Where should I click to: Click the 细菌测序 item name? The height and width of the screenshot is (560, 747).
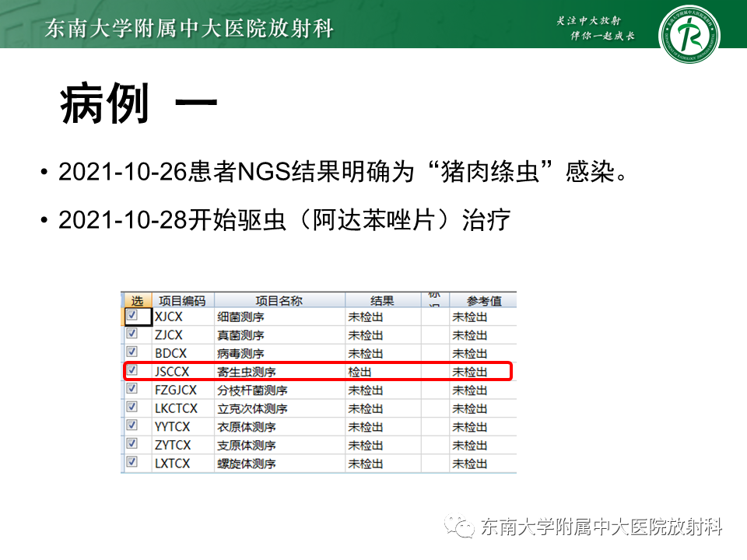pyautogui.click(x=240, y=317)
